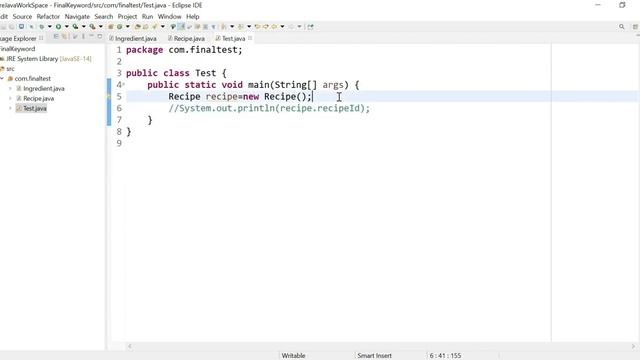The height and width of the screenshot is (360, 640).
Task: Click the line 5 warning marker in gutter
Action: (109, 97)
